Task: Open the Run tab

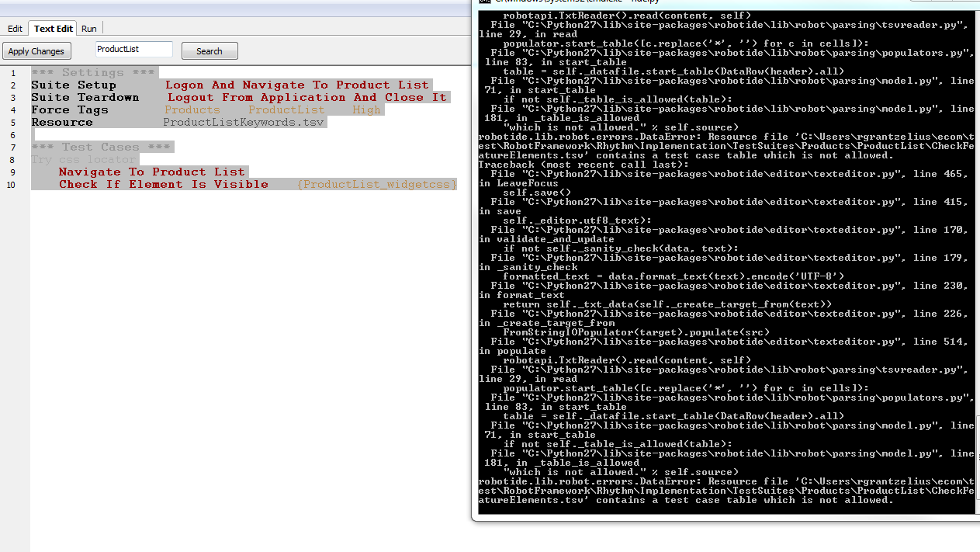Action: 89,29
